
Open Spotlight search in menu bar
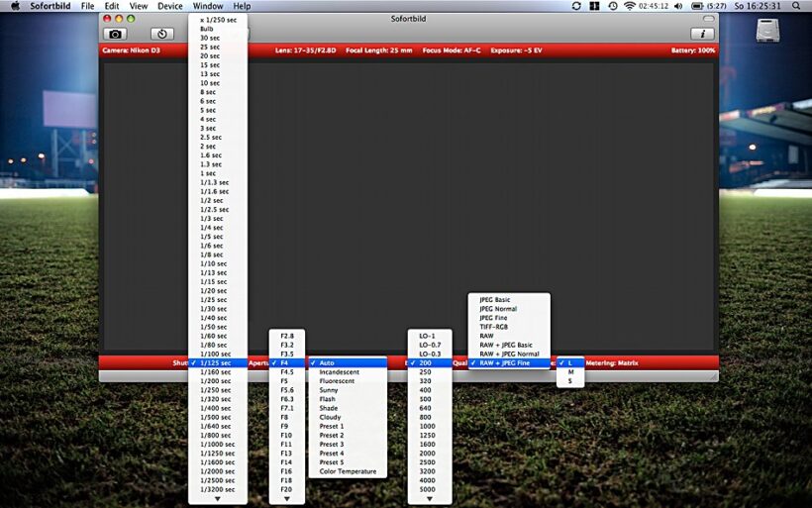tap(795, 6)
